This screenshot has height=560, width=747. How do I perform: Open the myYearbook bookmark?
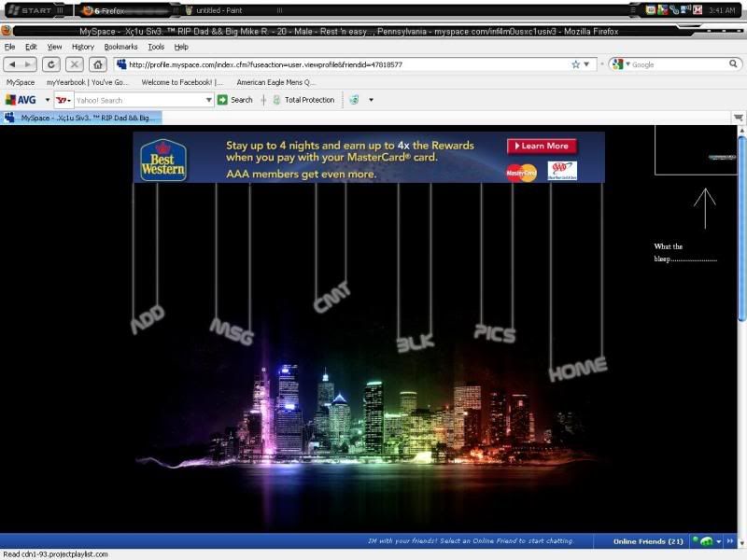pos(87,82)
